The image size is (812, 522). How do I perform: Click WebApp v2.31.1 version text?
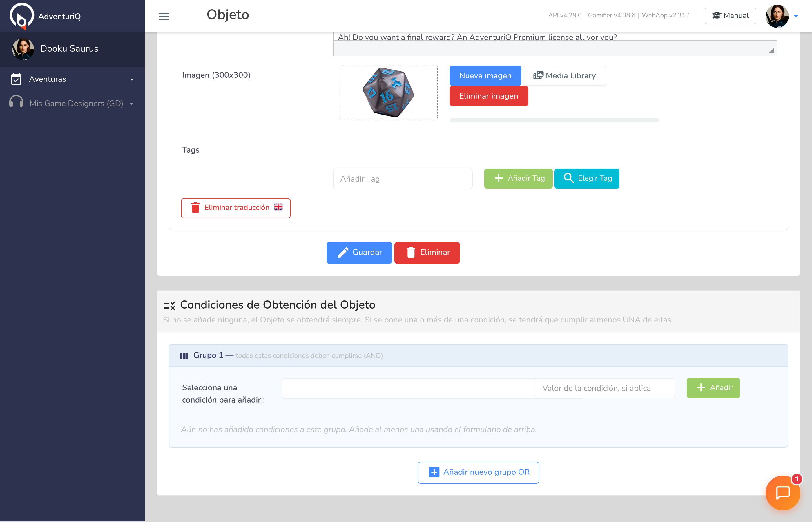point(666,15)
